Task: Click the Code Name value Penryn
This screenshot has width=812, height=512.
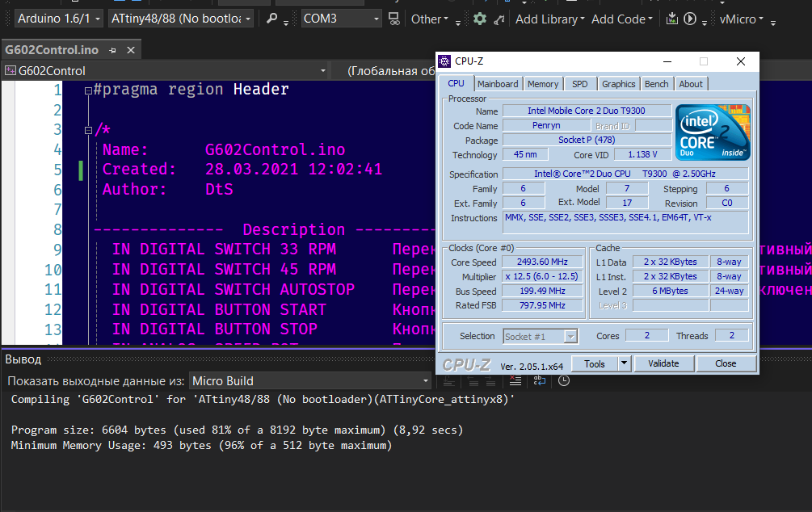Action: 546,125
